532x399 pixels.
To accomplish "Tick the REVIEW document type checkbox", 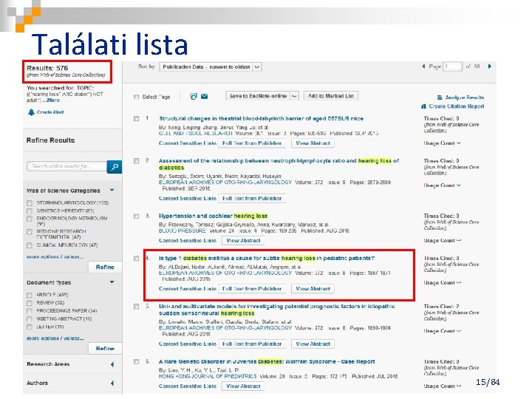I will pos(30,303).
